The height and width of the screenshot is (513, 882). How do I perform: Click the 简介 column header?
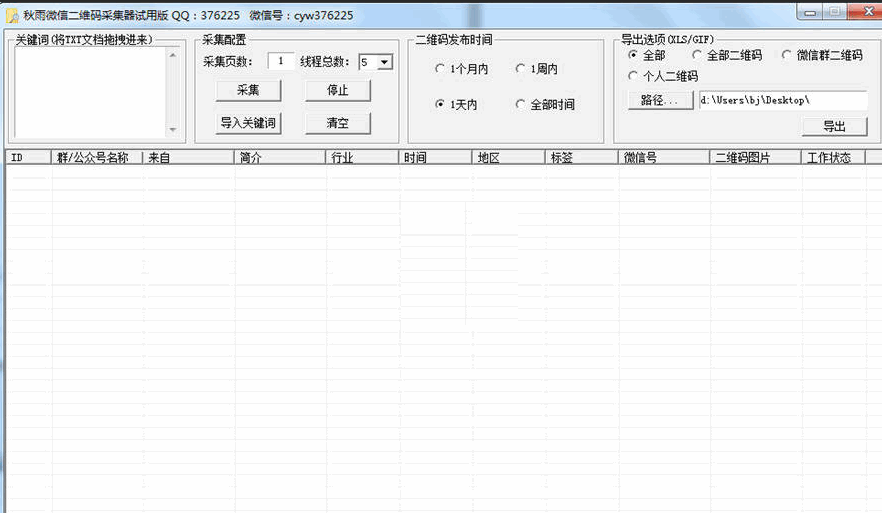[x=280, y=158]
